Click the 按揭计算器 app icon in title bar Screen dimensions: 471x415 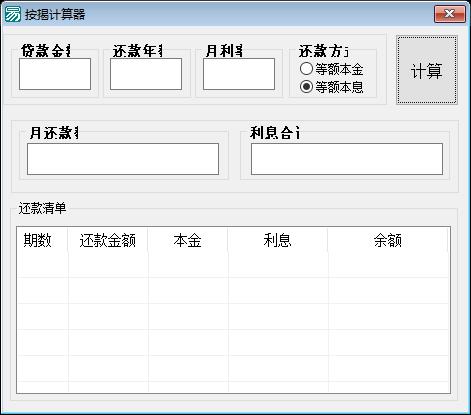pos(12,14)
